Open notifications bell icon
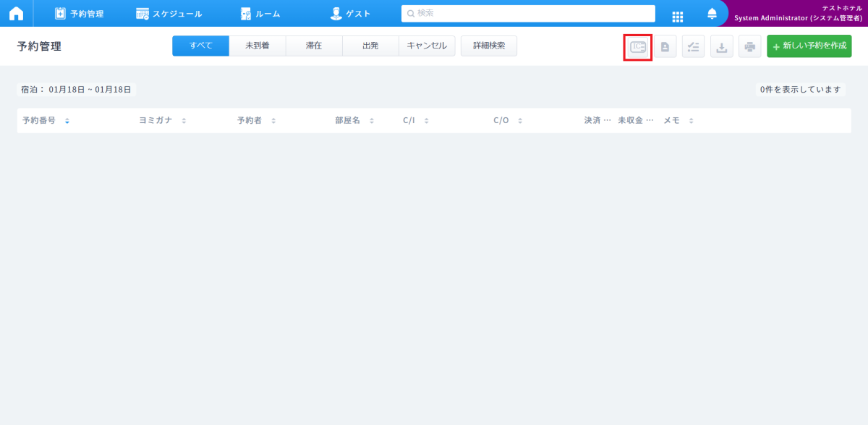 pos(712,14)
